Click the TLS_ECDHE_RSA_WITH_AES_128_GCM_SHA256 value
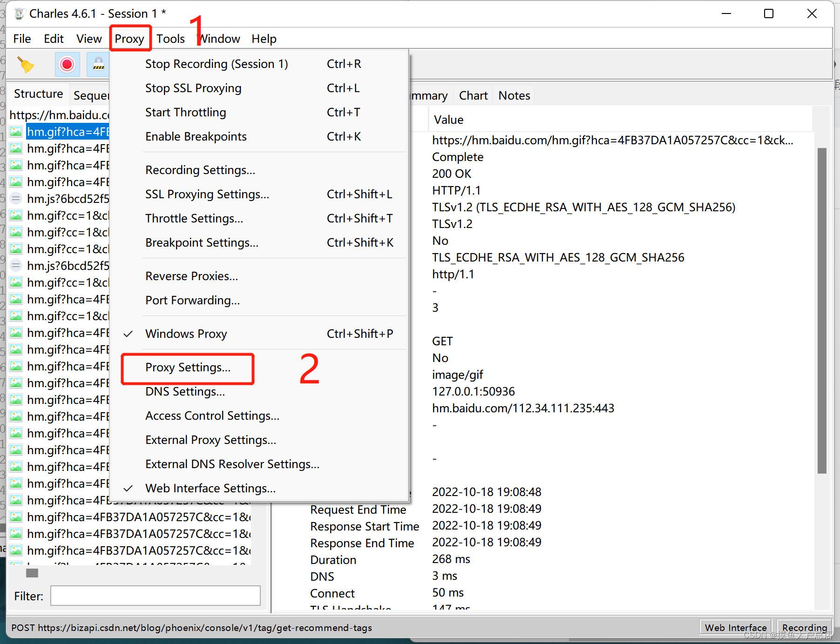Screen dimensions: 840x644 558,257
